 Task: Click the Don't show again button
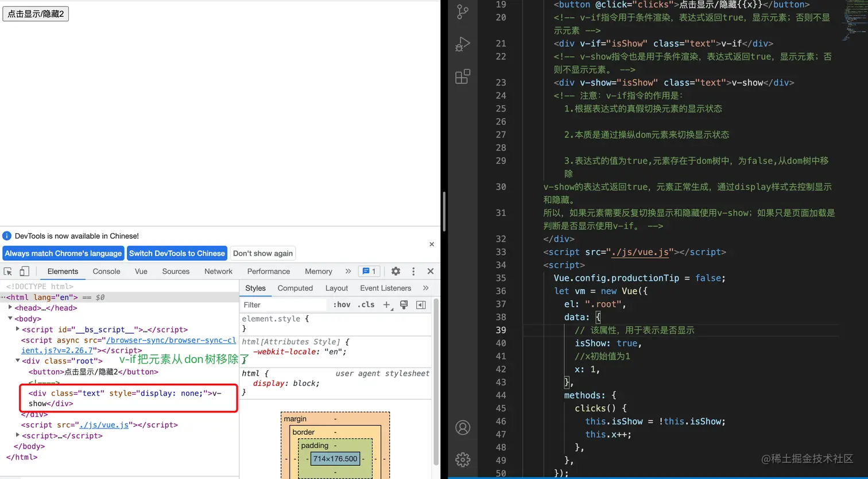coord(263,253)
